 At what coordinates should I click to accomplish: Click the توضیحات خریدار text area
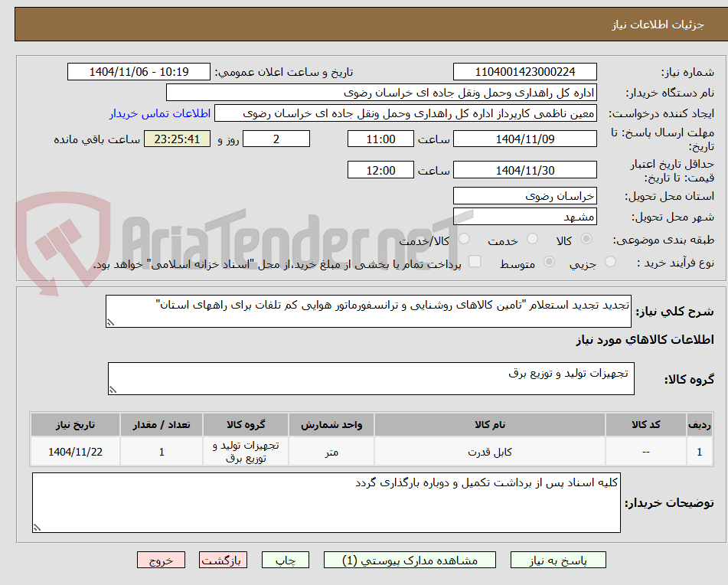(326, 503)
